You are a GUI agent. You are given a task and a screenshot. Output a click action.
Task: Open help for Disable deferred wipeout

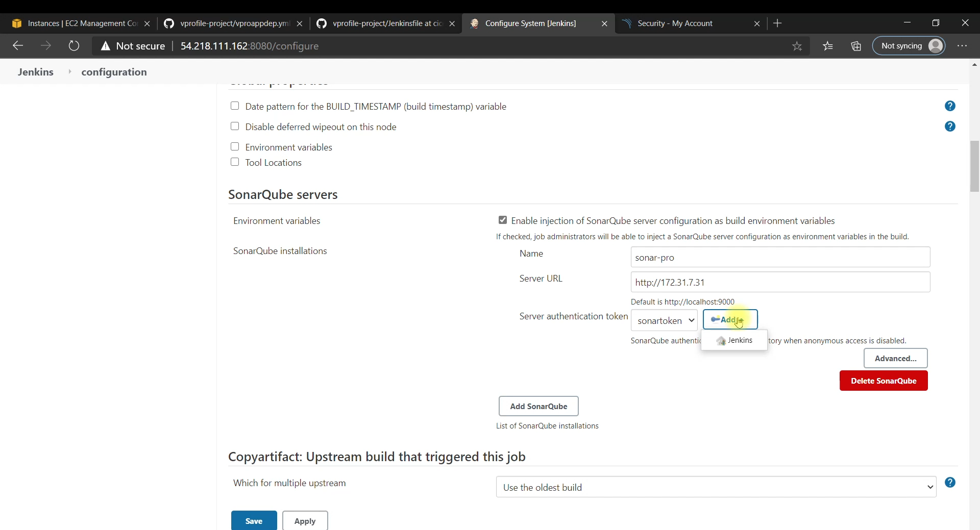950,127
